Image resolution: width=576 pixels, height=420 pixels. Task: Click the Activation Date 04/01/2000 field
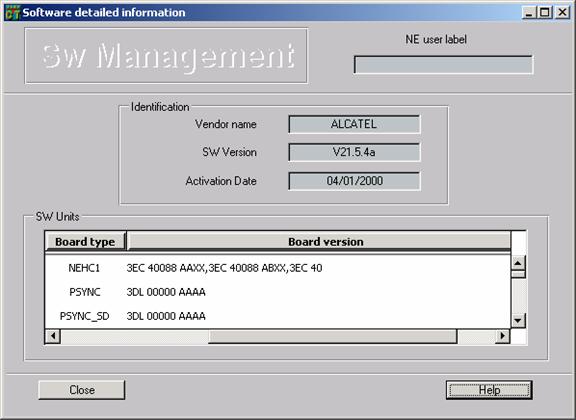(x=354, y=181)
